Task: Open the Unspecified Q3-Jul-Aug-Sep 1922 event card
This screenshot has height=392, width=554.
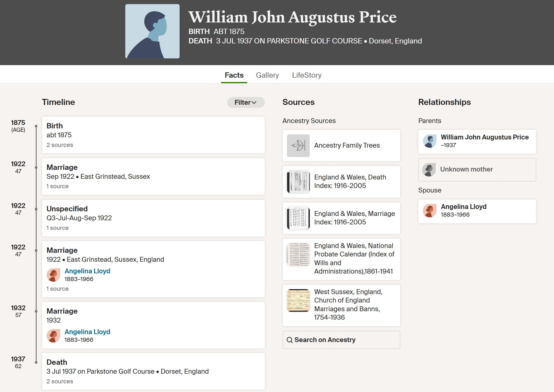Action: [x=153, y=218]
